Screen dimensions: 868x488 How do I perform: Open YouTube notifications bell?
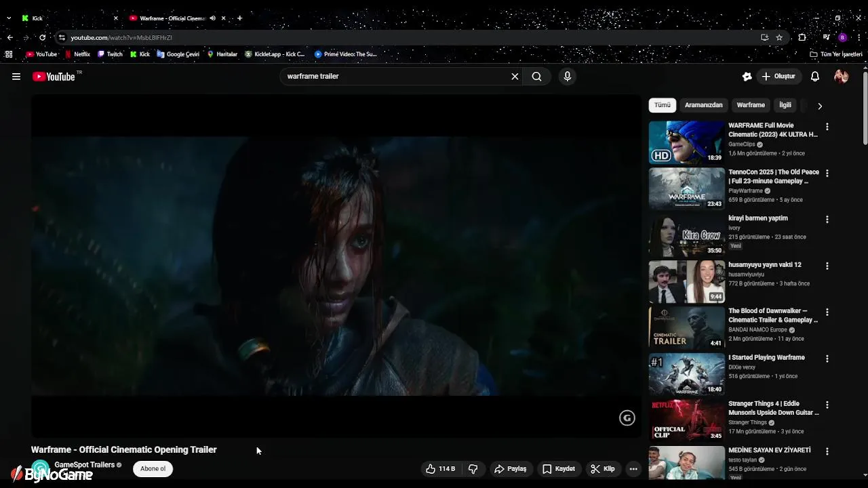[815, 77]
